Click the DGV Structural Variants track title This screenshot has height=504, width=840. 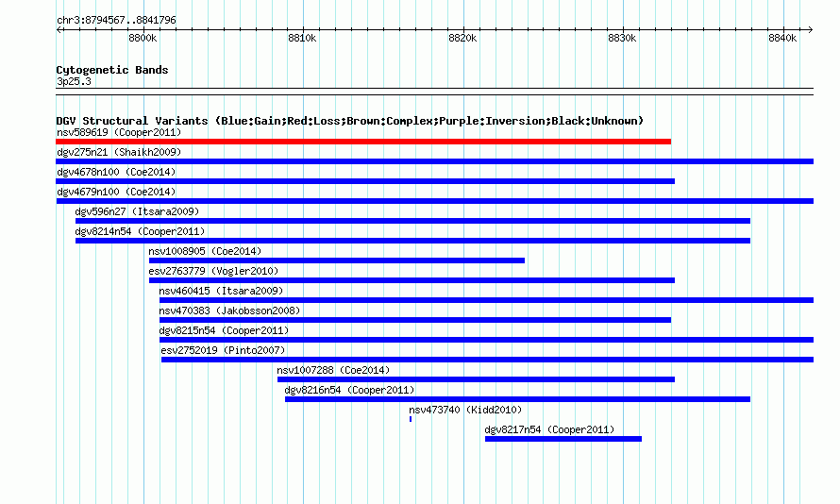click(350, 121)
